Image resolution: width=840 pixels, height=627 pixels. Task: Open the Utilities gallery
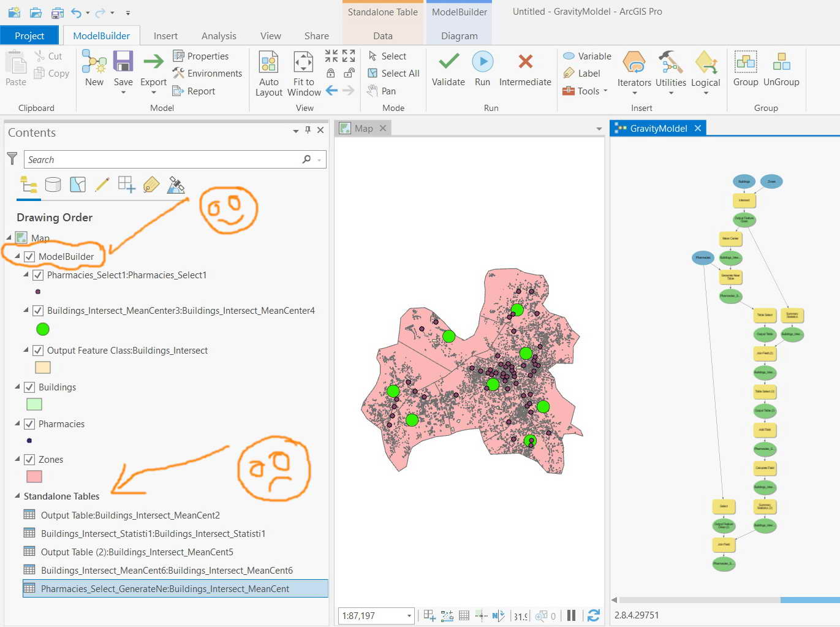pos(670,69)
